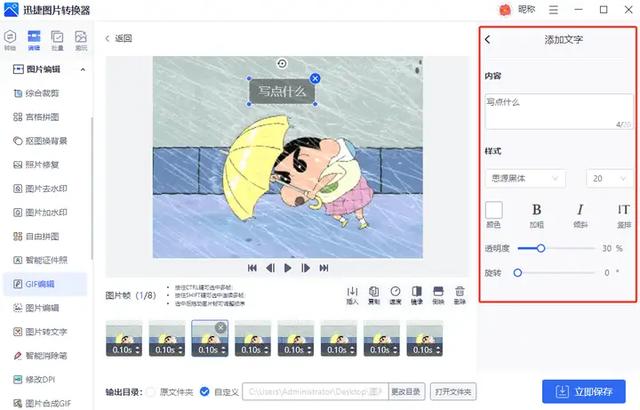Open the font size 20 dropdown
The image size is (640, 410).
click(609, 179)
